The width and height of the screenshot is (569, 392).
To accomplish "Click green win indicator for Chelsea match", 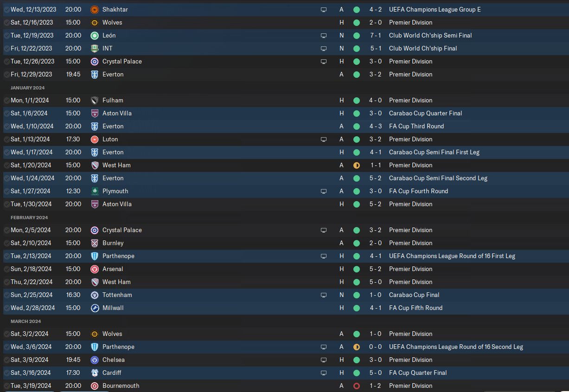I will (356, 360).
